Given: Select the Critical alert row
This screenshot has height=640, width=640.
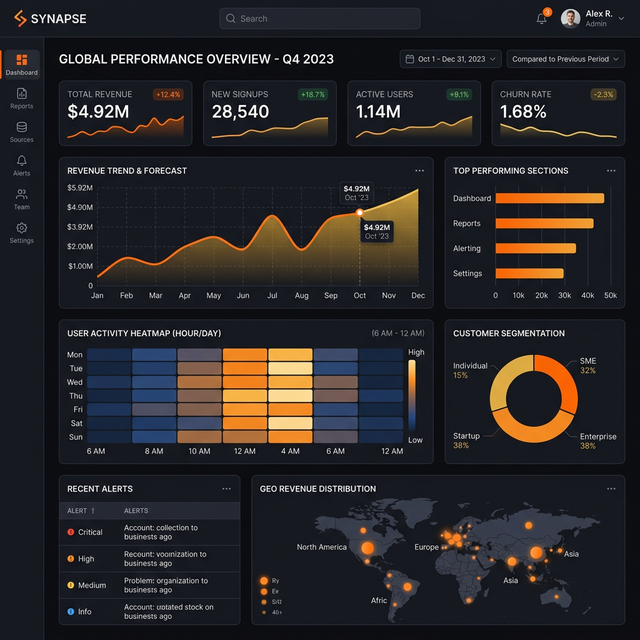Looking at the screenshot, I should click(149, 532).
